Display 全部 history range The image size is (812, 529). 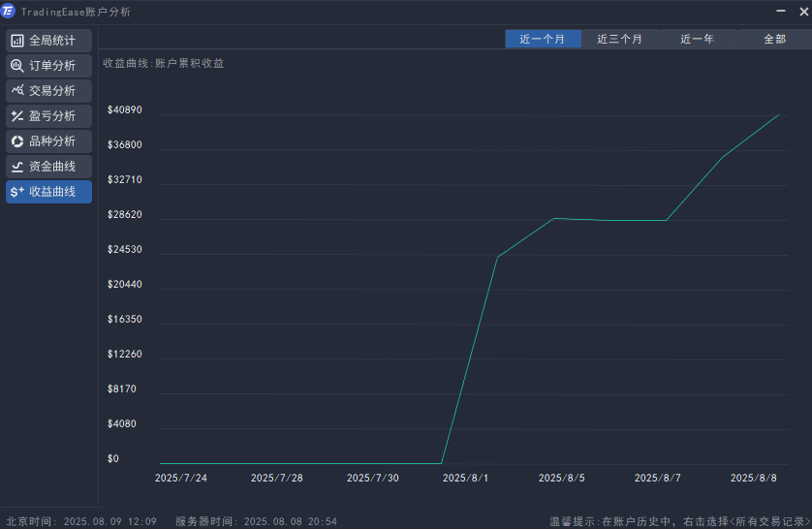[x=774, y=40]
